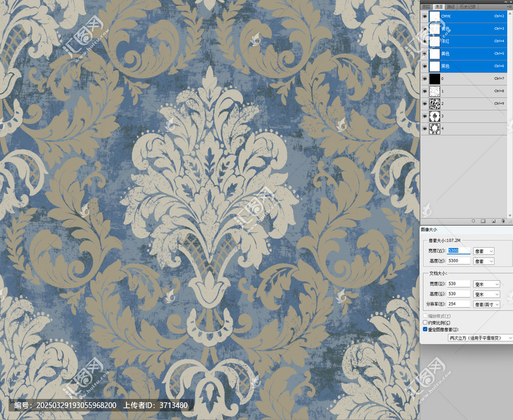Open document height 毫米 unit dropdown

tap(487, 295)
